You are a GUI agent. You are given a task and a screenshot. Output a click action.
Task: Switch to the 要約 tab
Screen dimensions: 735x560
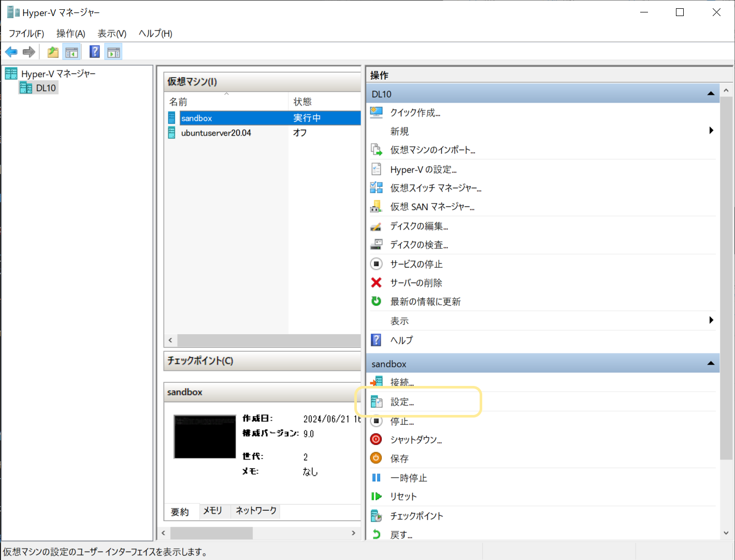(x=180, y=512)
